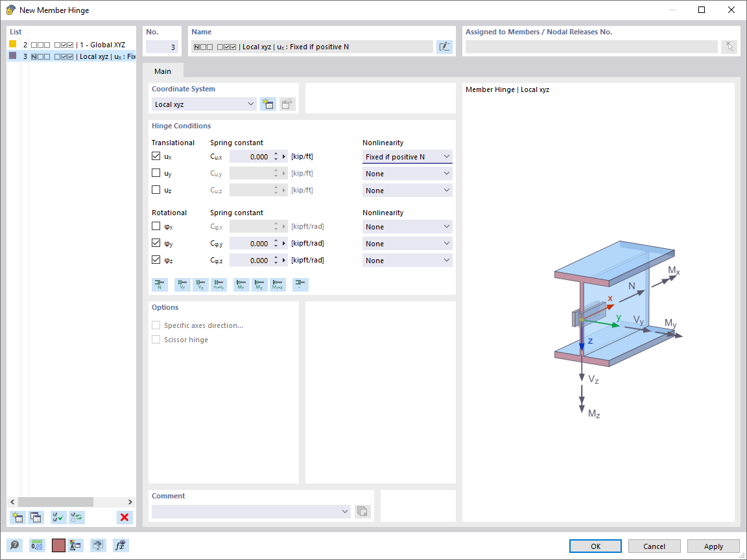
Task: Apply the N axial force hinge preset
Action: click(160, 285)
